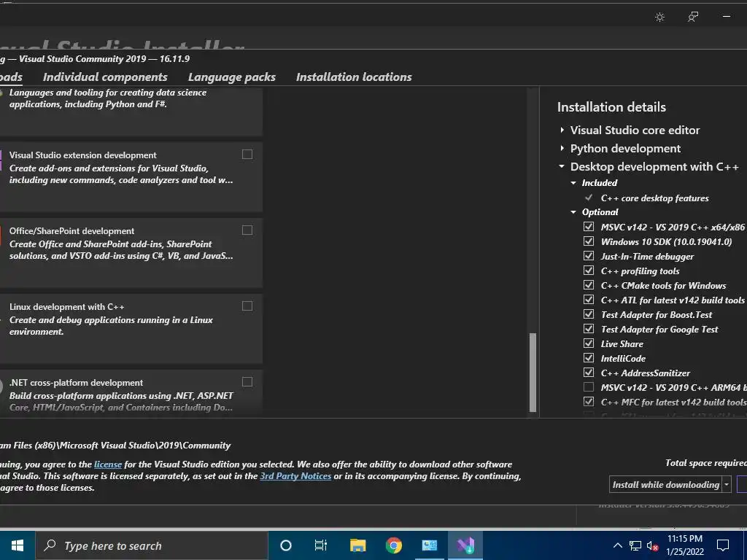Check Office/SharePoint development workload
The height and width of the screenshot is (560, 747).
(247, 230)
